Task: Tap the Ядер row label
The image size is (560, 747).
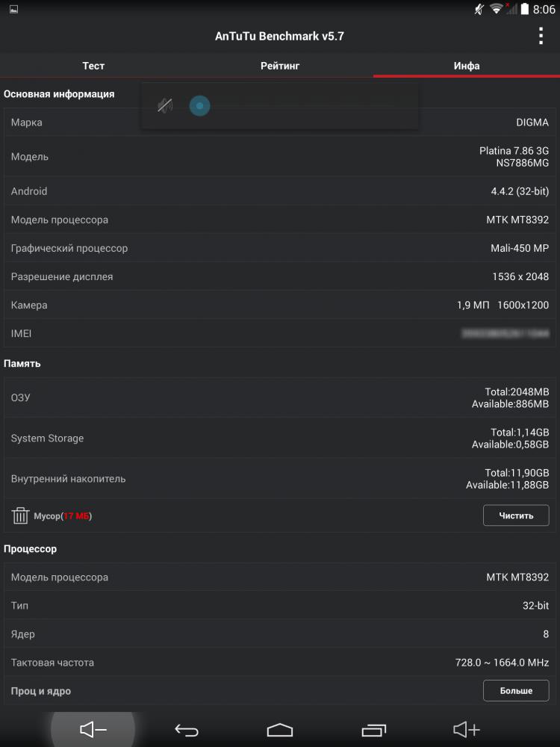Action: [23, 634]
